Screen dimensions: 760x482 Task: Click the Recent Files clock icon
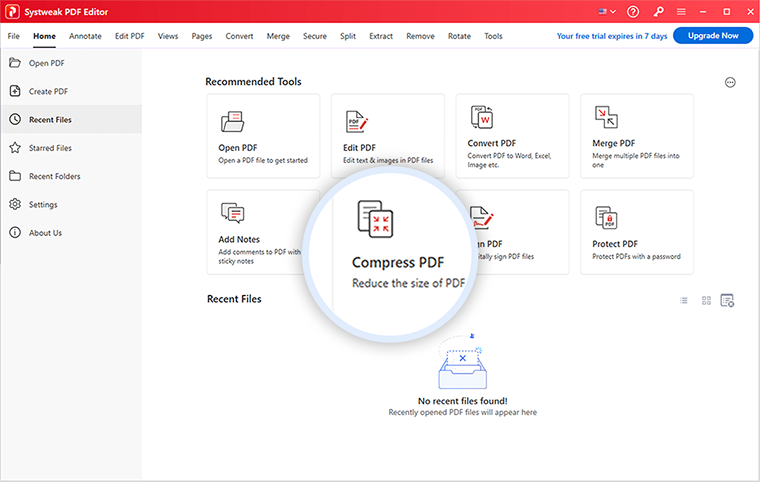pyautogui.click(x=15, y=119)
